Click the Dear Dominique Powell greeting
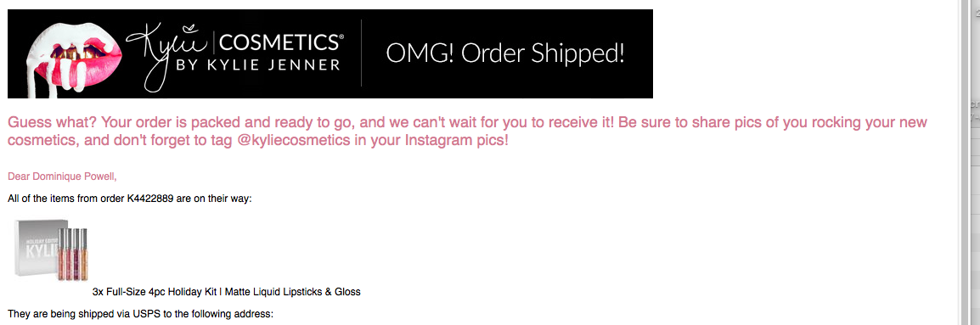The image size is (980, 325). click(x=62, y=177)
